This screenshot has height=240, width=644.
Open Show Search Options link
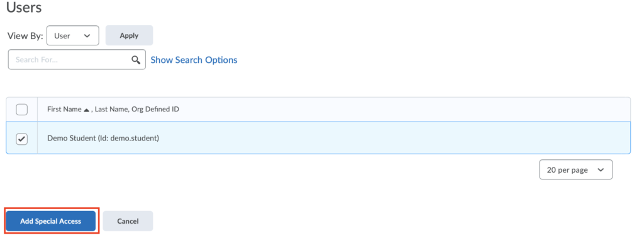(x=194, y=60)
